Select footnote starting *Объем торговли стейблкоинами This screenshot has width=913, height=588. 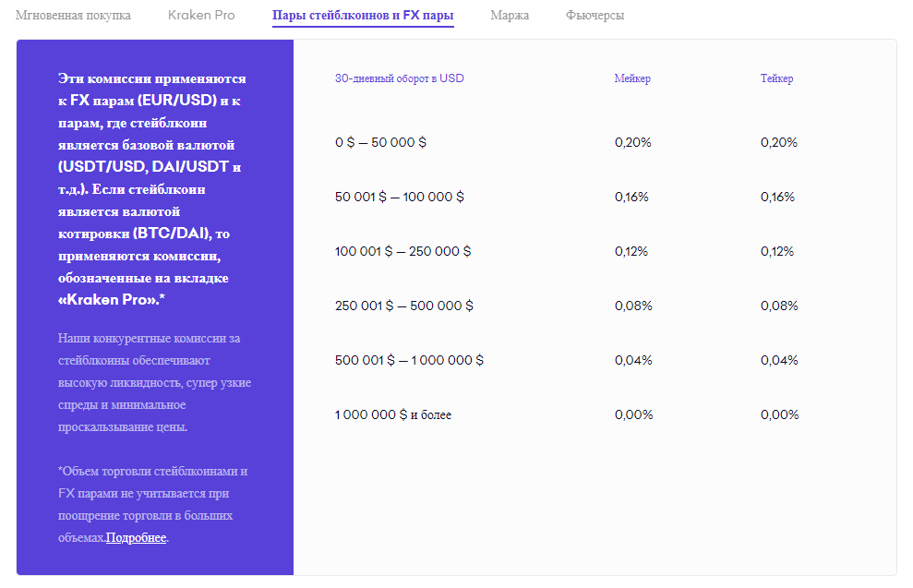[153, 504]
